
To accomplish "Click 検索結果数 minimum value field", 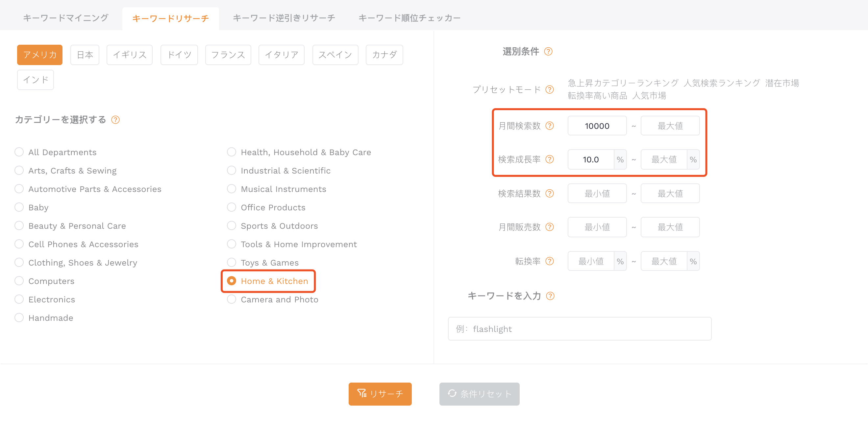I will click(597, 194).
